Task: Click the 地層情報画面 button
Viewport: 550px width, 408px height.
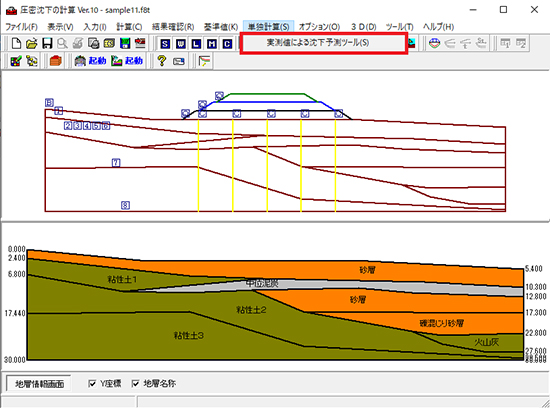Action: tap(39, 384)
